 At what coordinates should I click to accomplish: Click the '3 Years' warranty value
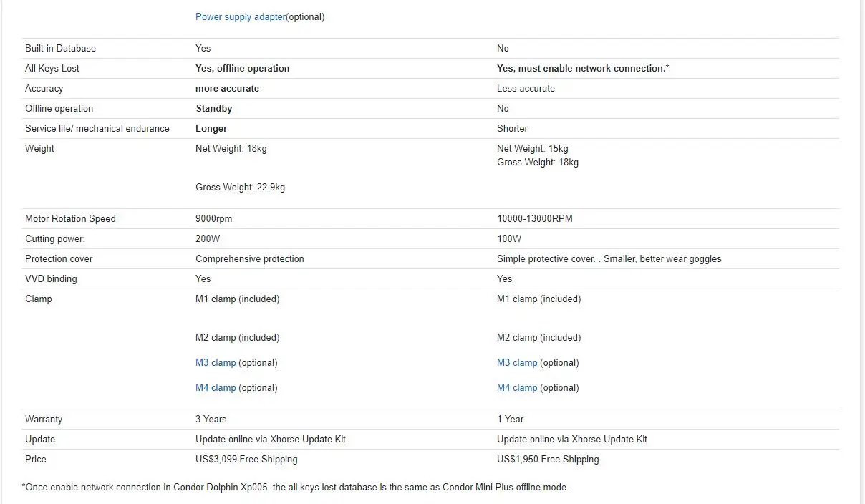(x=211, y=420)
